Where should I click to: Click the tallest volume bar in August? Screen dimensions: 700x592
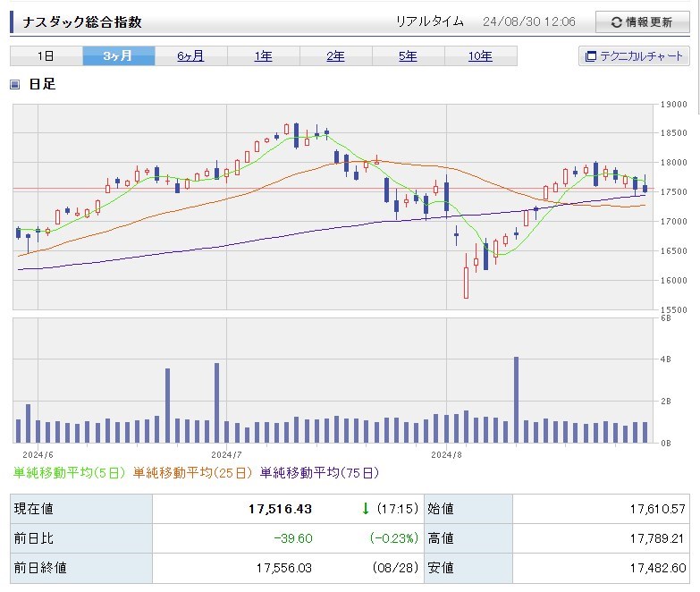point(516,400)
